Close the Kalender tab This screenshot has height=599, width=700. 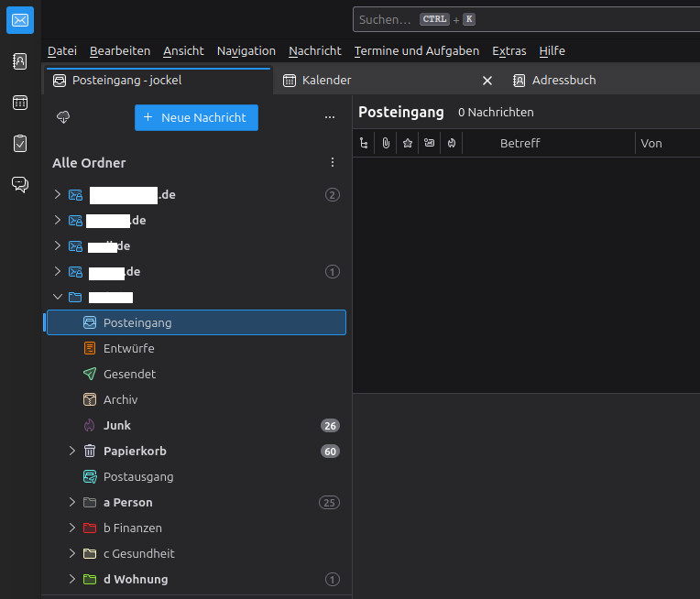(487, 81)
